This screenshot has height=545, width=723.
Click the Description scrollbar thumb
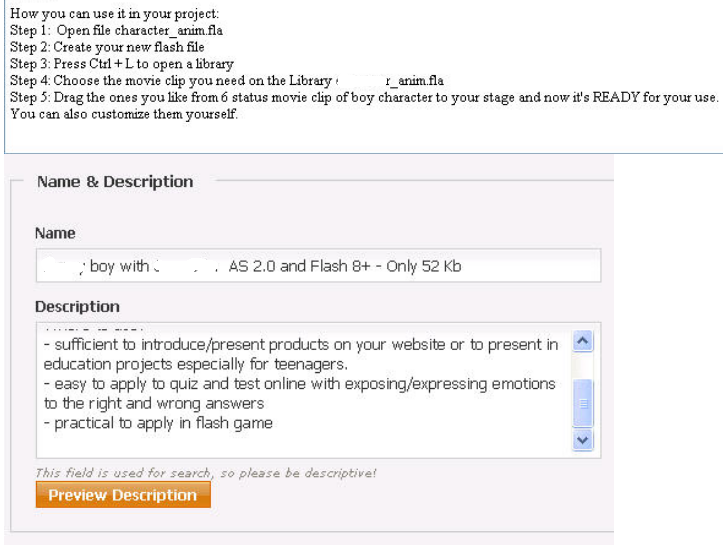pyautogui.click(x=584, y=402)
